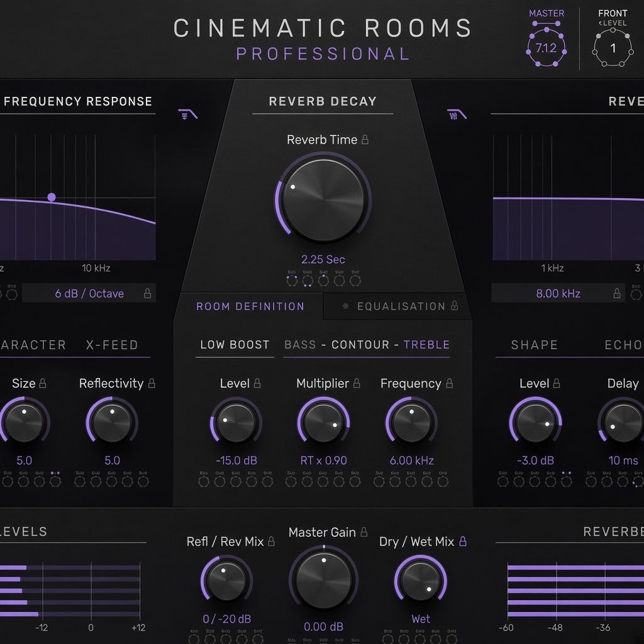The width and height of the screenshot is (644, 644).
Task: Click the 2.25 Sec reverb time value
Action: click(x=323, y=259)
